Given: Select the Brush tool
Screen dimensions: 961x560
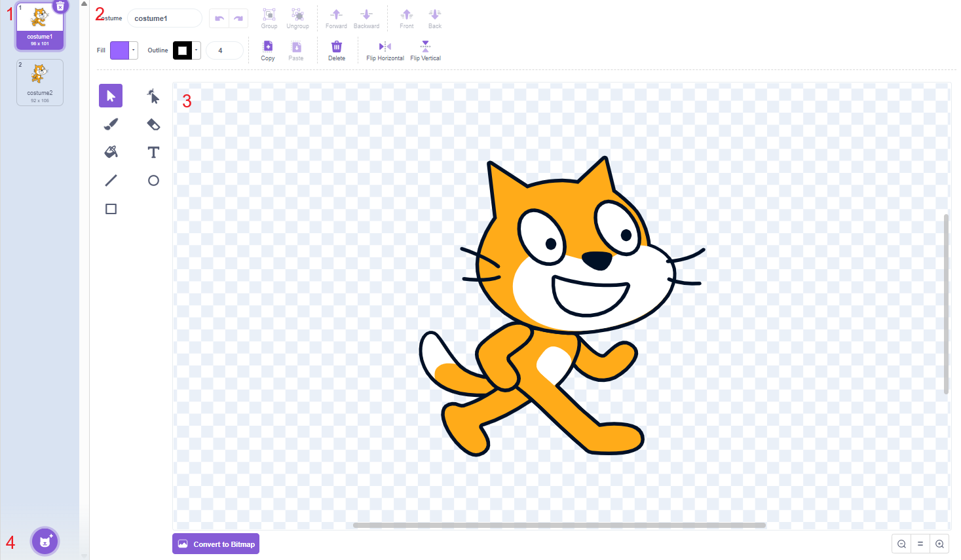Looking at the screenshot, I should pyautogui.click(x=111, y=124).
